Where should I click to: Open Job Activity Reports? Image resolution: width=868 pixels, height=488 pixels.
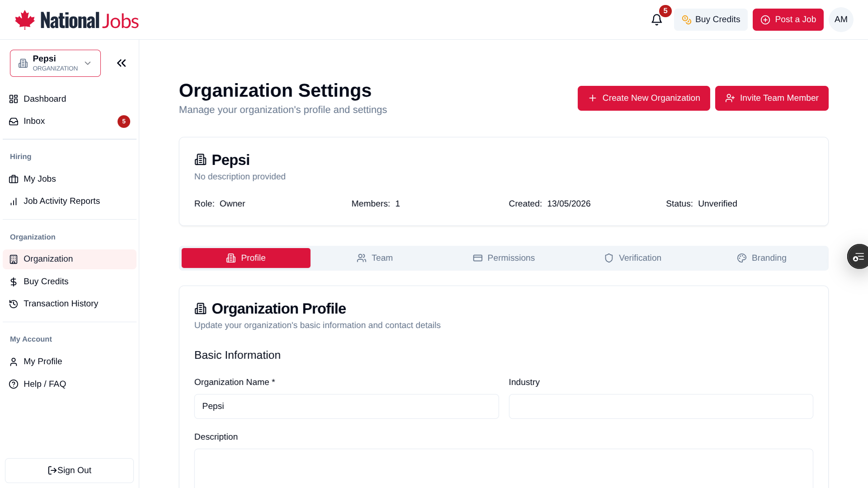click(70, 201)
